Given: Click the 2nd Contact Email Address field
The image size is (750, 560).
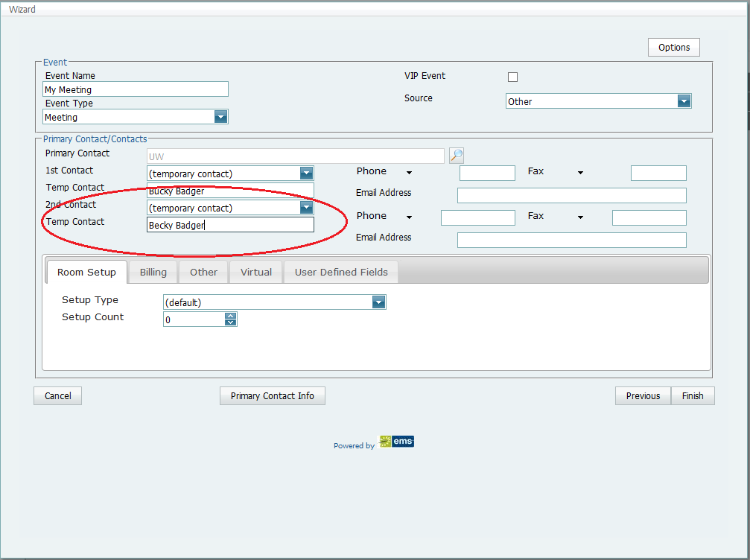Looking at the screenshot, I should 571,240.
